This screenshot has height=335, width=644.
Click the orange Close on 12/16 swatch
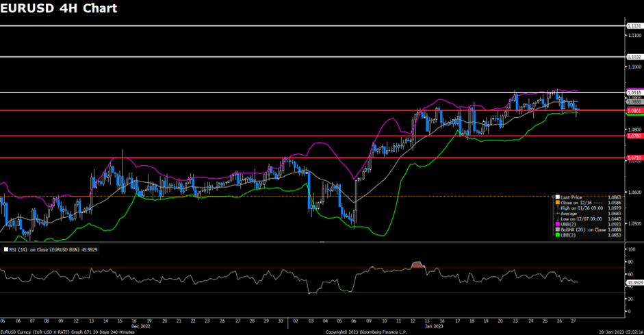click(556, 203)
